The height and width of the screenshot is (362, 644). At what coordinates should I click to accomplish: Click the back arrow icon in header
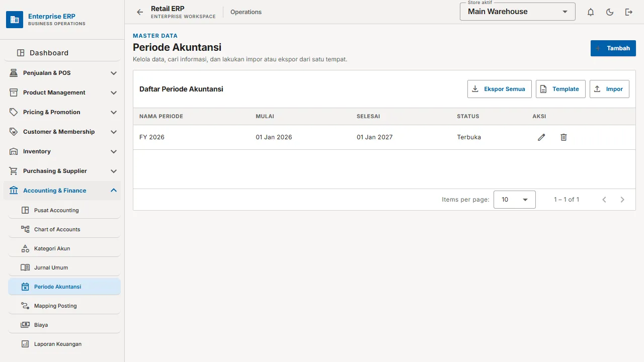[140, 12]
